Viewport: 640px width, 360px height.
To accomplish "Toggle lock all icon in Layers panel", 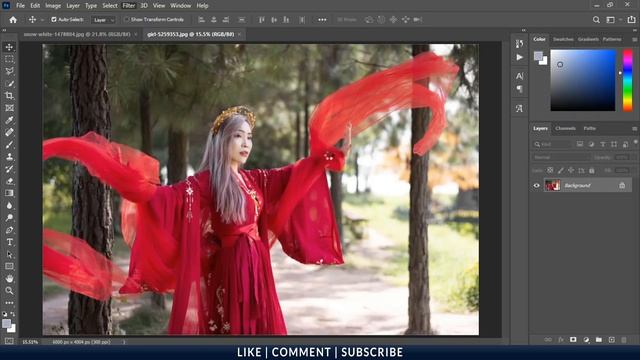I will tap(592, 170).
